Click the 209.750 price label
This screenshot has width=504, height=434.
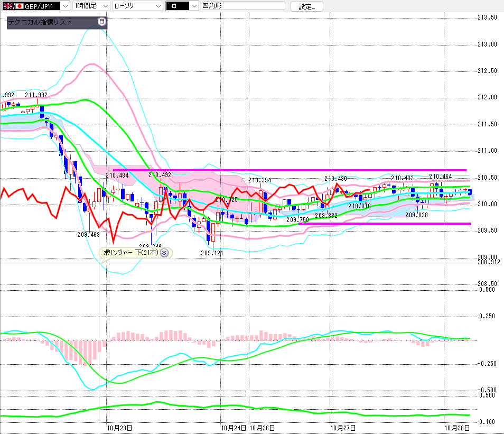coord(297,220)
